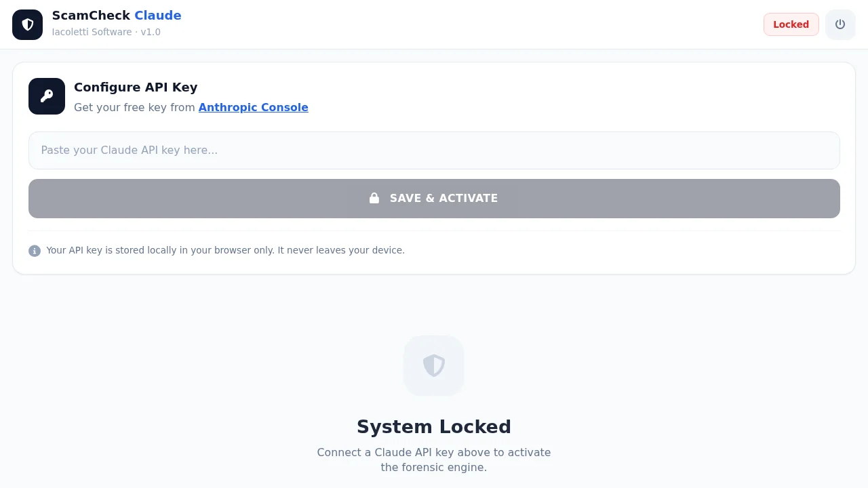This screenshot has height=488, width=868.
Task: Click the lock icon on the activate button
Action: (x=374, y=198)
